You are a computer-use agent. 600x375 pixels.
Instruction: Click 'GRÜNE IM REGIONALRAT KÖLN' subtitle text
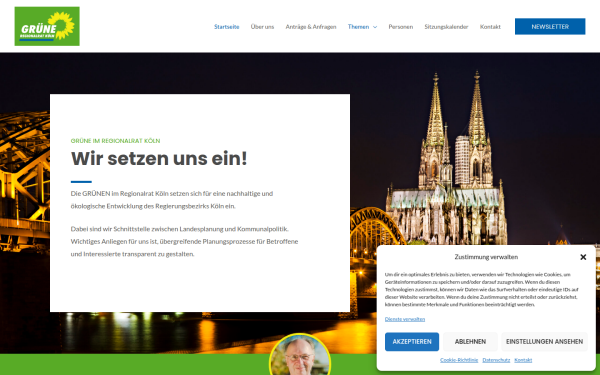coord(116,141)
